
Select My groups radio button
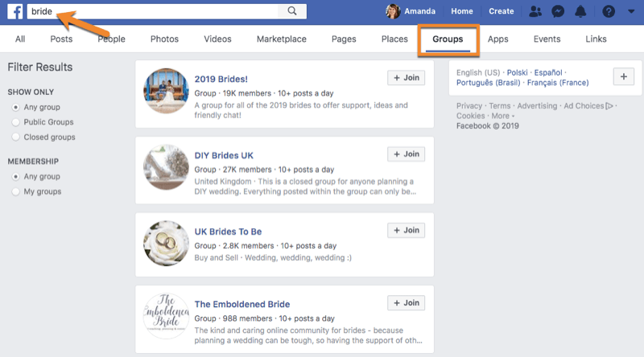[x=15, y=191]
